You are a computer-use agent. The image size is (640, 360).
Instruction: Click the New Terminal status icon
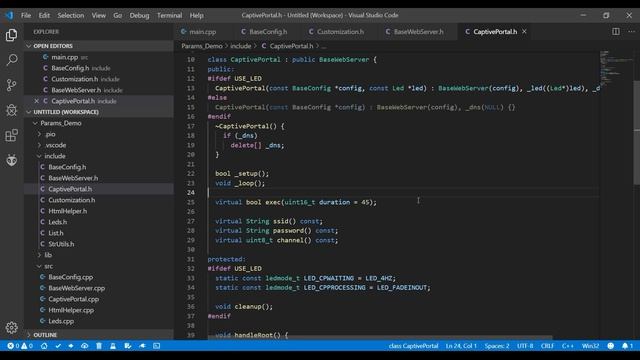coord(157,346)
